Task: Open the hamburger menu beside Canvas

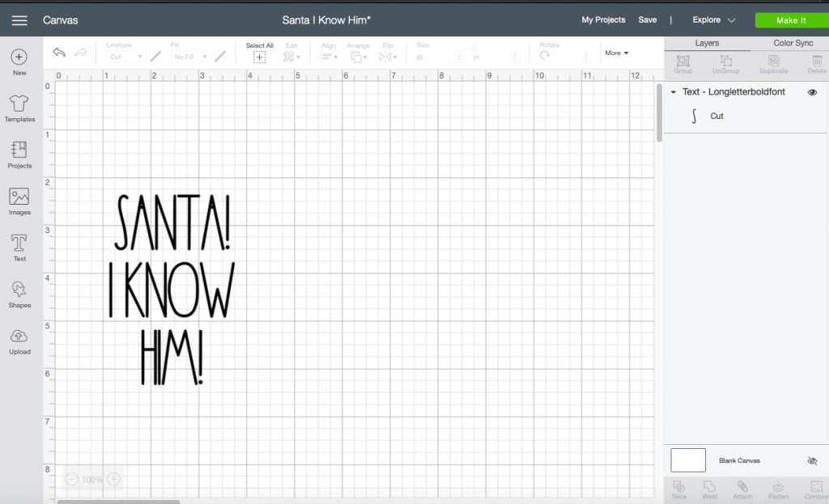Action: point(20,20)
